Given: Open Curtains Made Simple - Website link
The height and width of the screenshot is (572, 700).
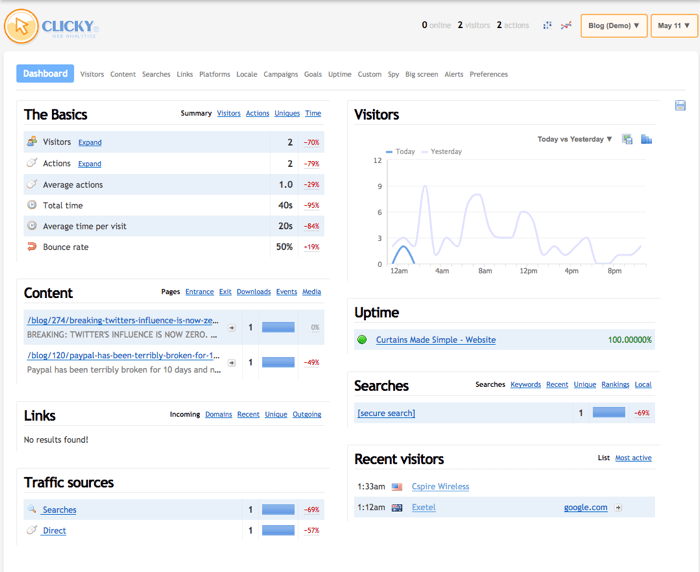Looking at the screenshot, I should pyautogui.click(x=436, y=340).
